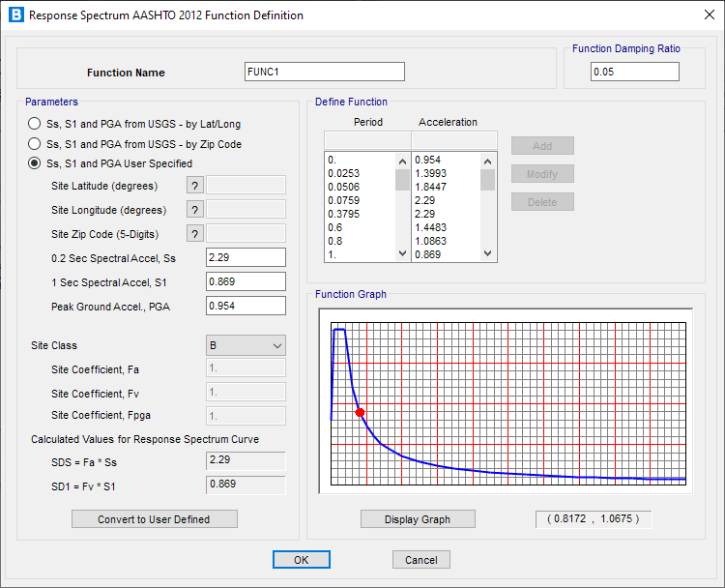
Task: Click the Display Graph button
Action: [418, 519]
